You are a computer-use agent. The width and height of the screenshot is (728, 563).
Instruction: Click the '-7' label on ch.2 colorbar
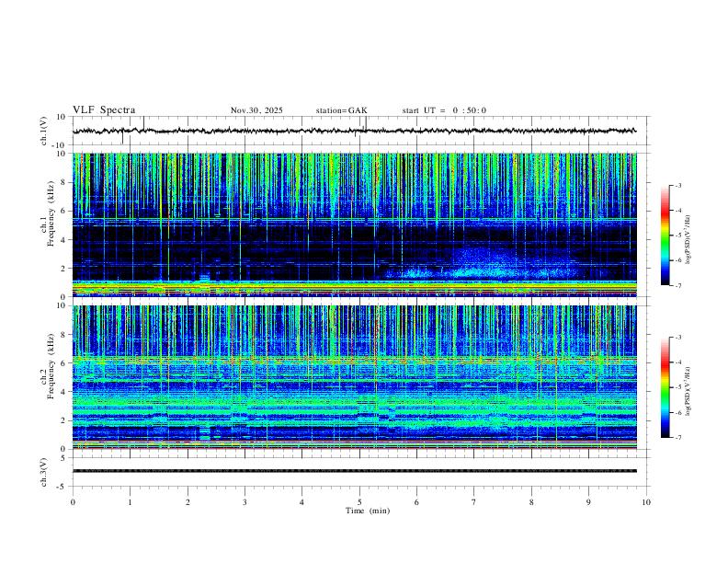click(x=677, y=438)
